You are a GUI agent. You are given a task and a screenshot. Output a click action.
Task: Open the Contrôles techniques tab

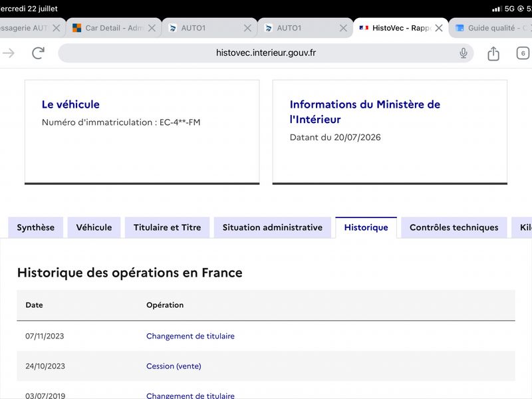pyautogui.click(x=454, y=227)
